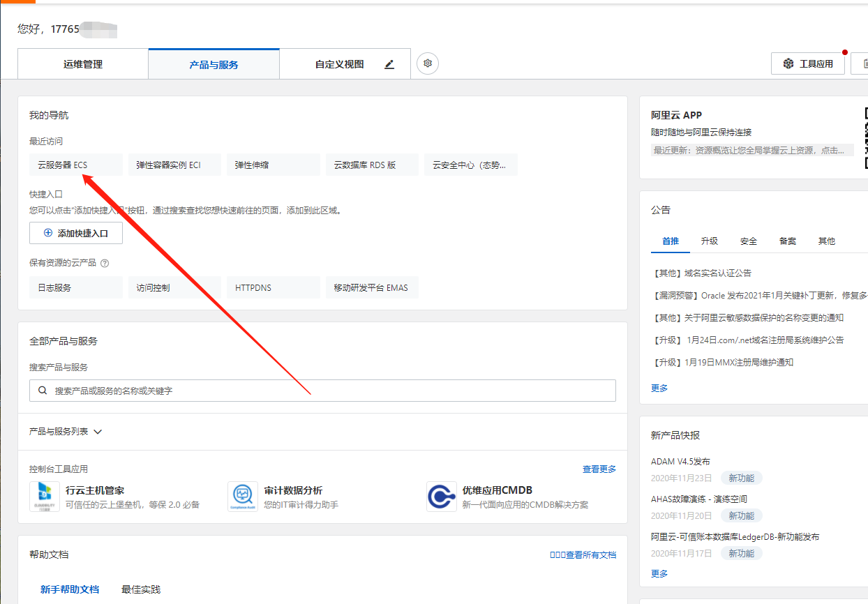Viewport: 868px width, 604px height.
Task: Open 云服务器 ECS shortcut
Action: pos(76,165)
